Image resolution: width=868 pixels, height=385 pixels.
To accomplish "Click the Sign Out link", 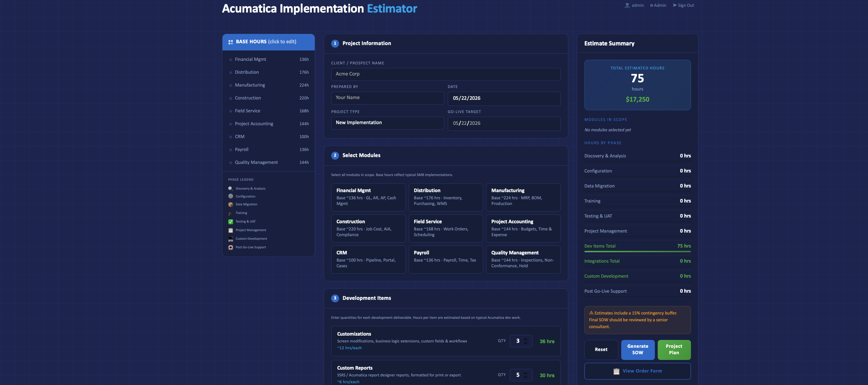I will 683,5.
